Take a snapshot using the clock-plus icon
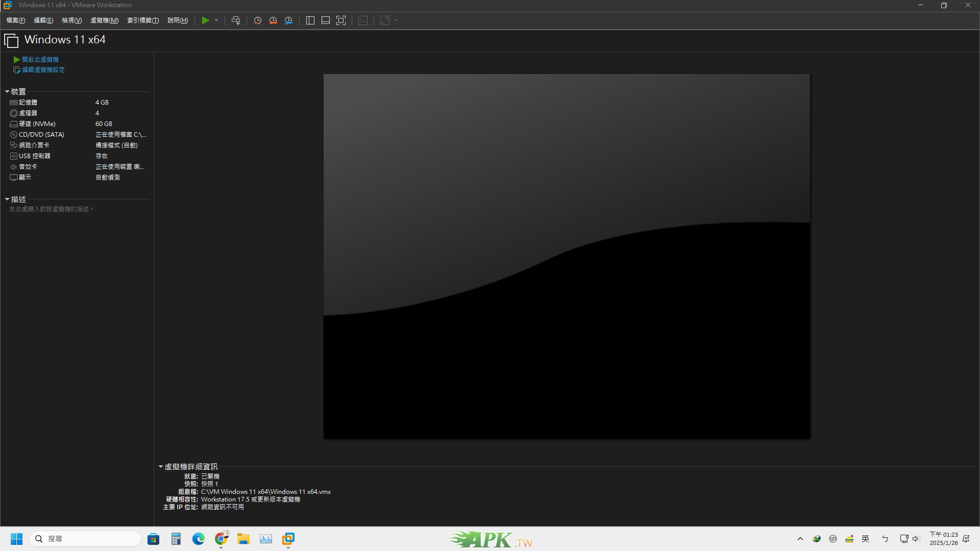The image size is (980, 551). [x=257, y=20]
